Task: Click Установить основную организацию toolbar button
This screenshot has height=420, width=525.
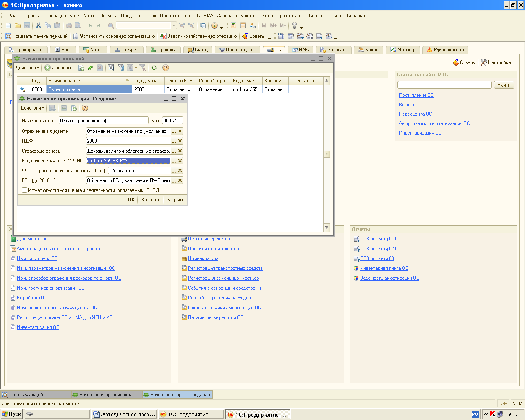Action: (114, 36)
